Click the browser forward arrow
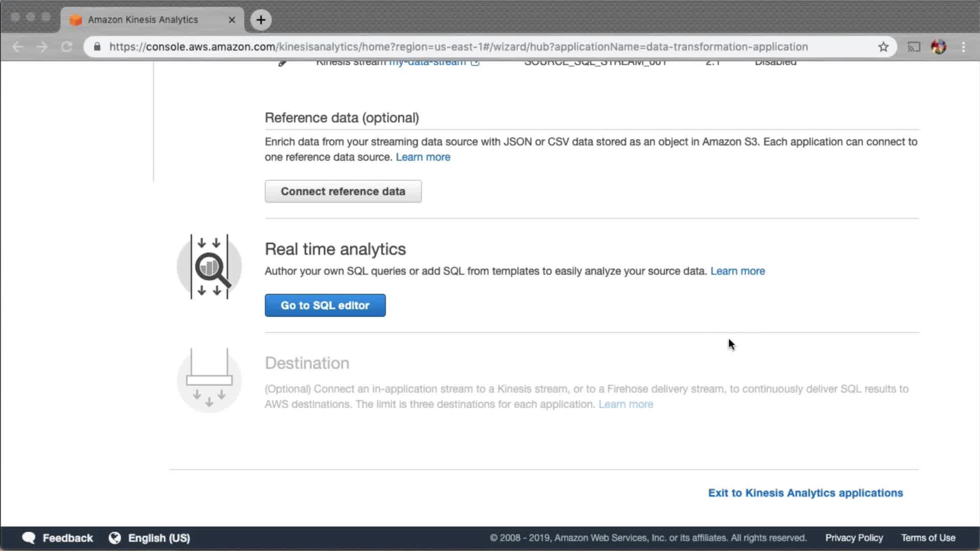Viewport: 980px width, 551px height. [42, 47]
